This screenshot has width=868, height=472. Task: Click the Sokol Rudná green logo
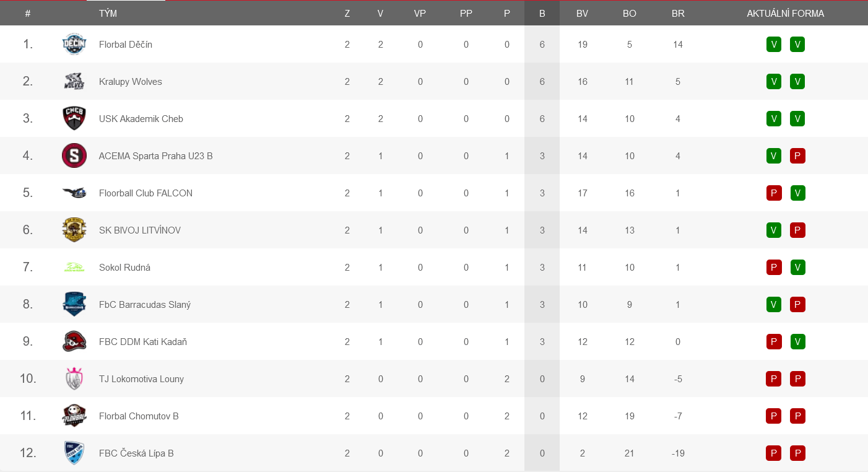click(74, 267)
